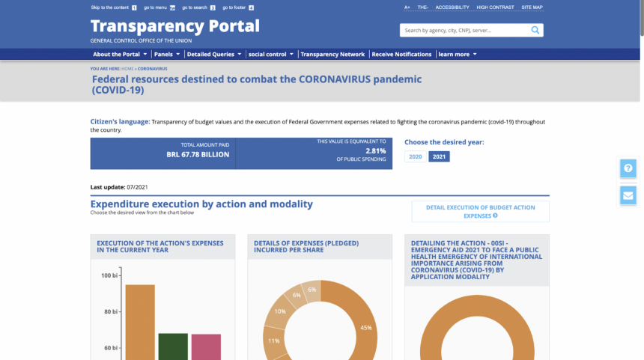The height and width of the screenshot is (360, 644).
Task: Expand Detailed Queries menu
Action: click(214, 54)
